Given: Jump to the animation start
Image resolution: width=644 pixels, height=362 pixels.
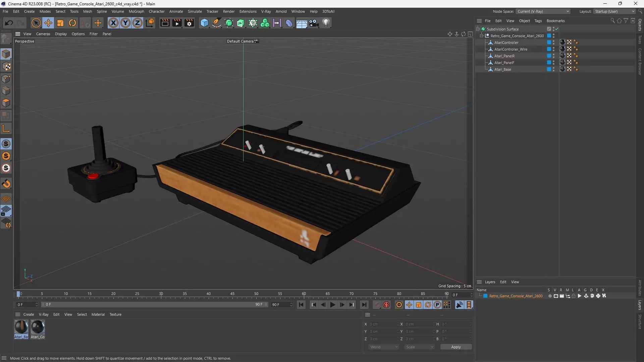Looking at the screenshot, I should coord(301,305).
